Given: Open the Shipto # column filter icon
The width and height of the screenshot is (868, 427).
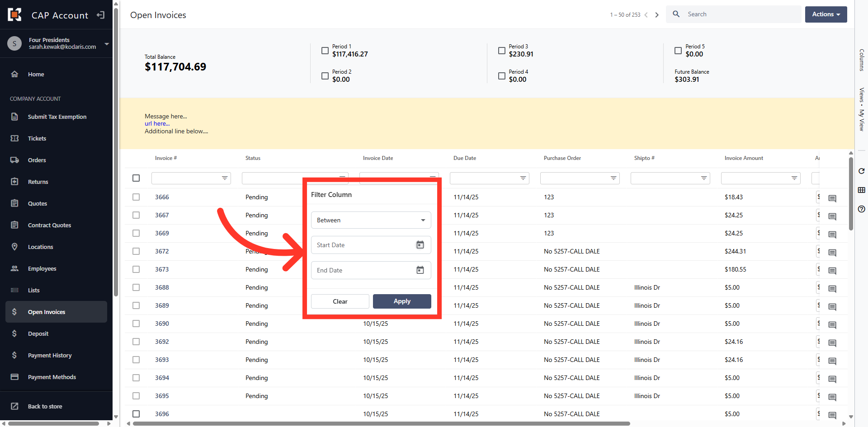Looking at the screenshot, I should tap(704, 178).
